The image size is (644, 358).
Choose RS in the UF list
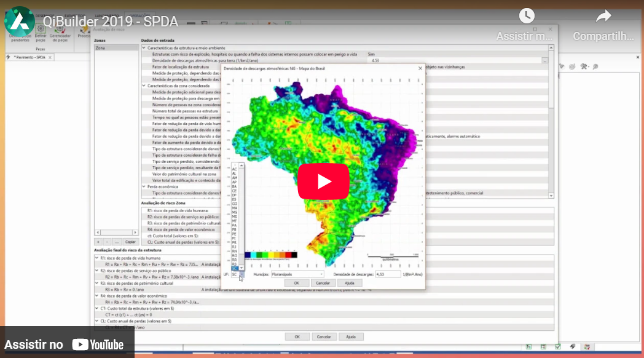[x=235, y=264]
